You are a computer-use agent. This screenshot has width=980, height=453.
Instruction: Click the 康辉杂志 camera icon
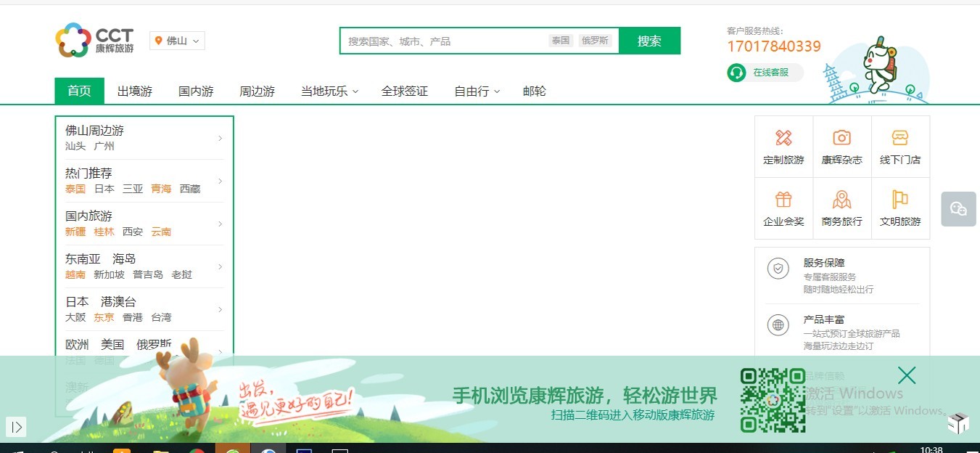pos(841,138)
